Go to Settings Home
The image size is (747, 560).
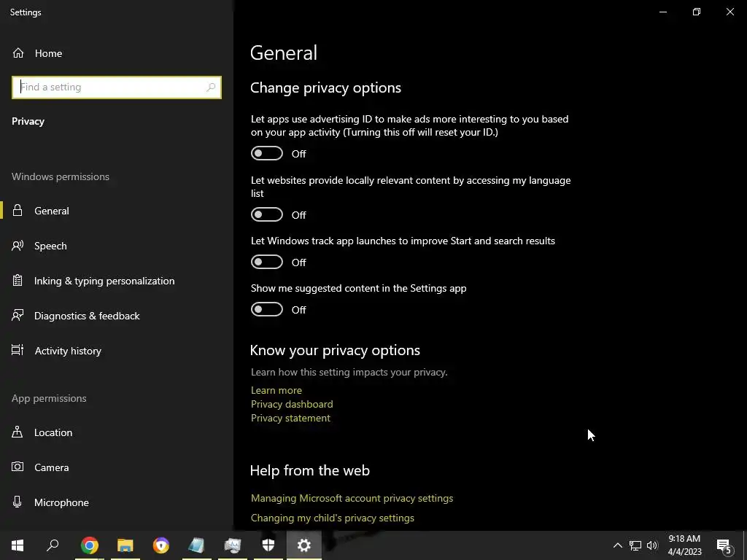pos(117,52)
